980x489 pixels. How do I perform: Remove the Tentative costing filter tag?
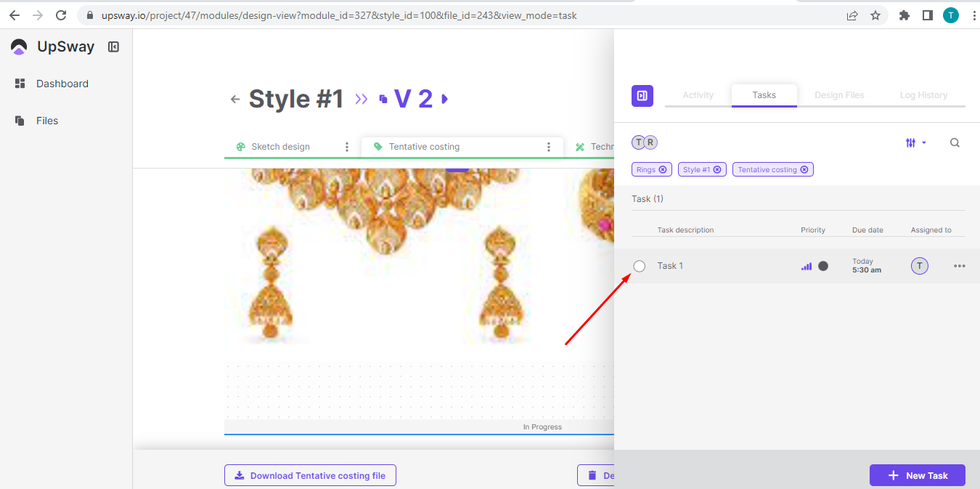pyautogui.click(x=804, y=170)
